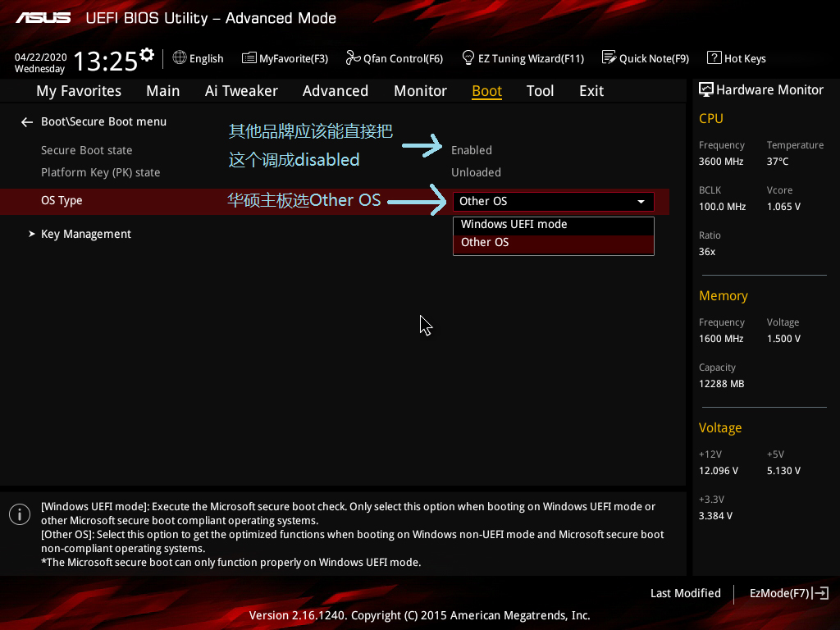Click the back arrow to Boot menu
The width and height of the screenshot is (840, 630).
(27, 122)
